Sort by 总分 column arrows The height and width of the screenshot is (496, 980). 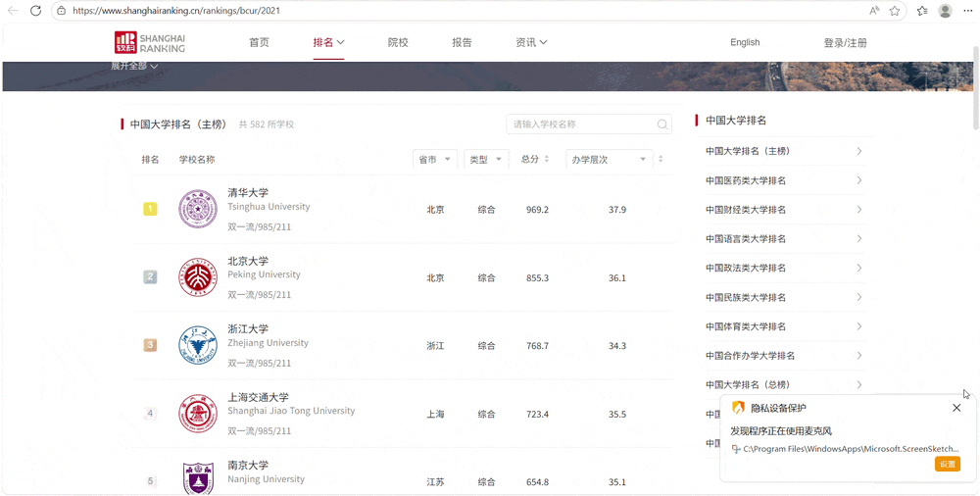tap(547, 160)
